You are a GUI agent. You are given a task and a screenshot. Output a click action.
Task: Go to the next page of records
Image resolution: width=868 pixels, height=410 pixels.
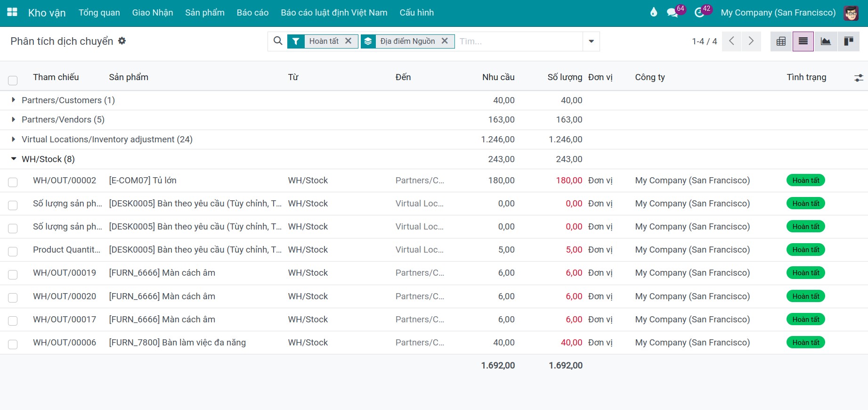[751, 41]
